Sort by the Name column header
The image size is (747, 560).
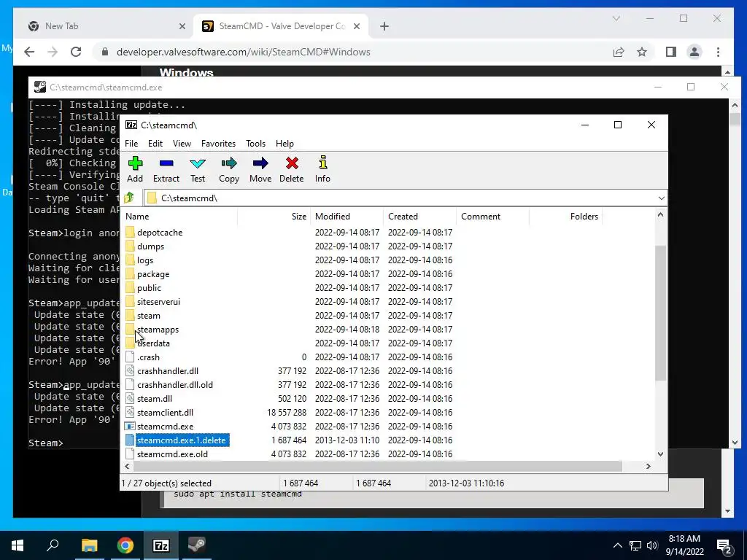pyautogui.click(x=179, y=216)
